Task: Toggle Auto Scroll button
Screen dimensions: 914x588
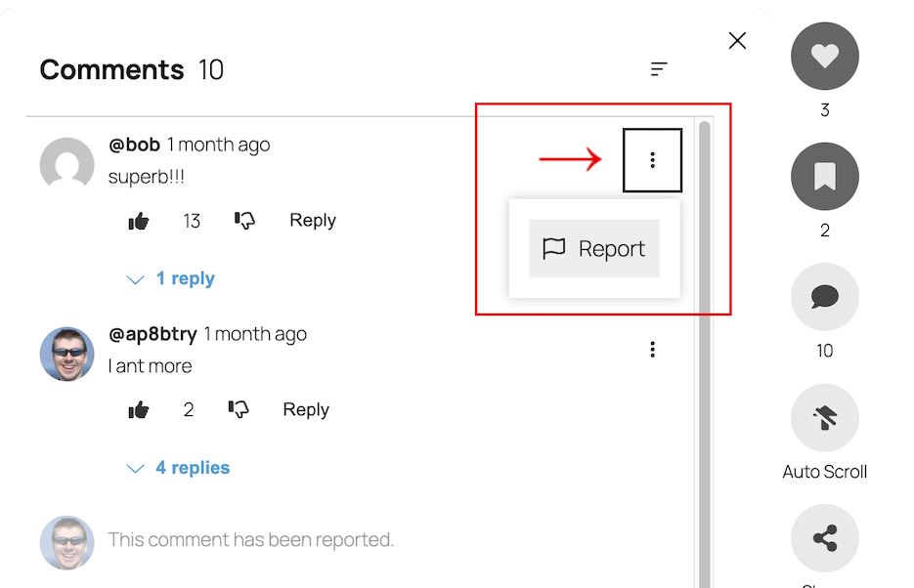Action: (x=824, y=418)
